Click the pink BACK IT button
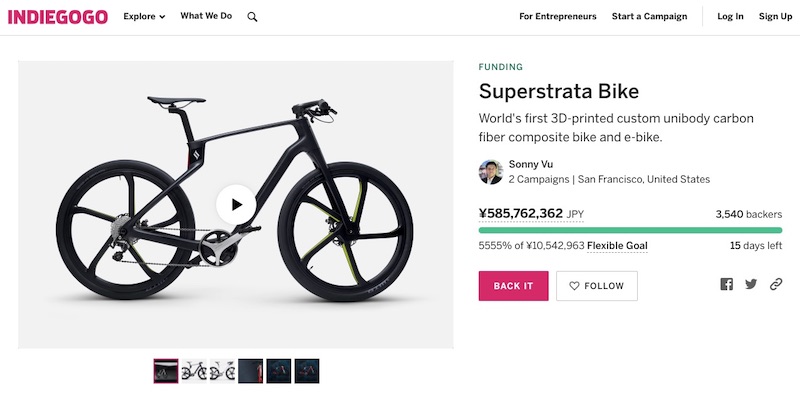The height and width of the screenshot is (398, 800). (513, 286)
